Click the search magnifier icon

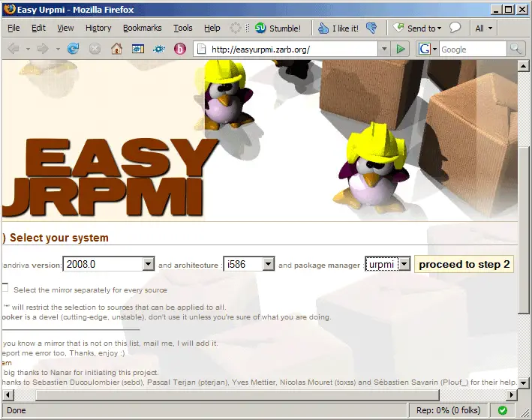[515, 49]
